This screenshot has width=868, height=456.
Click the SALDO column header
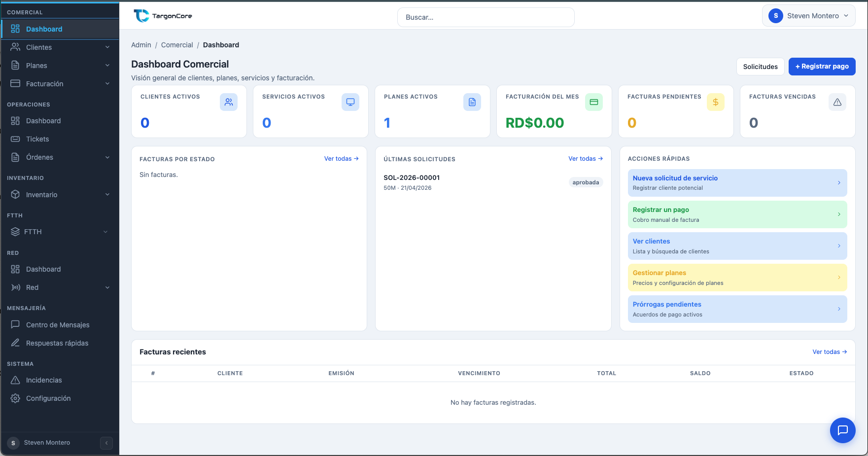point(700,373)
